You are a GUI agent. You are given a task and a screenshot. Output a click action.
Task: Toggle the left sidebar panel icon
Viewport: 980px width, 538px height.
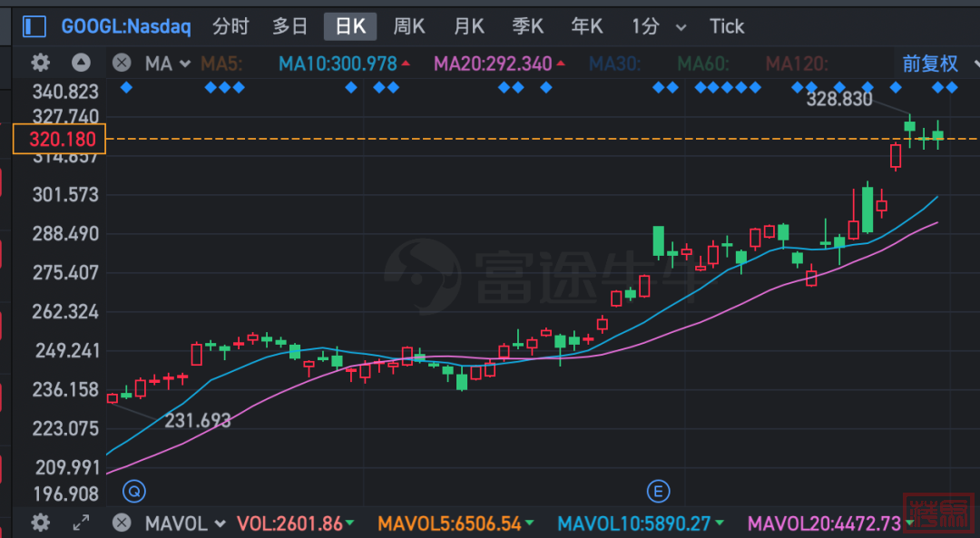(34, 26)
